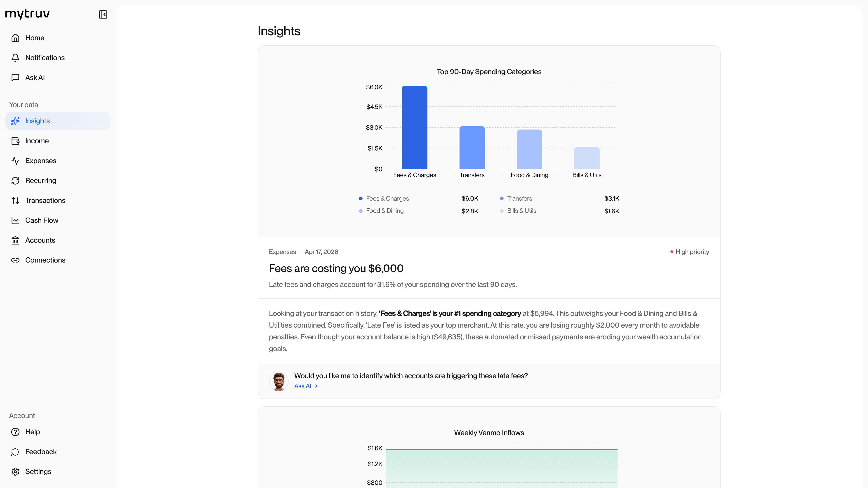Click the 'Apr 17, 2026' date
868x488 pixels.
321,252
